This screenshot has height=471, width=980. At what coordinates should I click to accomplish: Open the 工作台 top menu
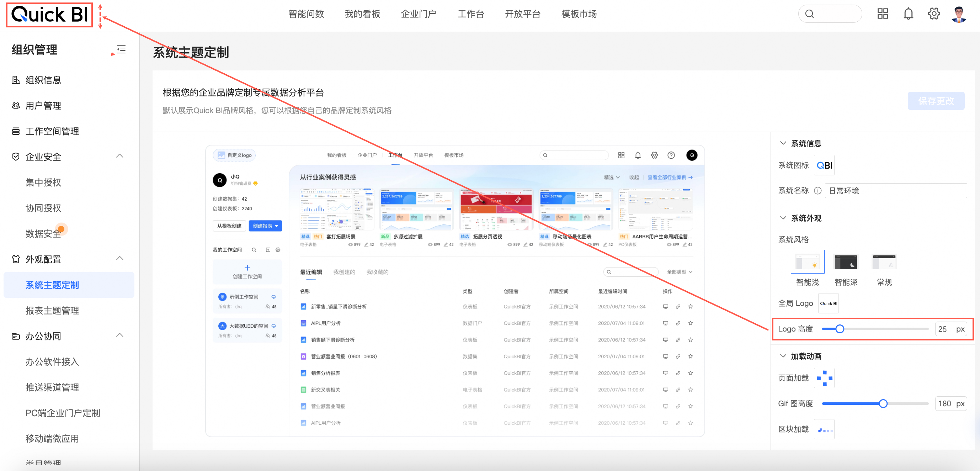point(470,14)
